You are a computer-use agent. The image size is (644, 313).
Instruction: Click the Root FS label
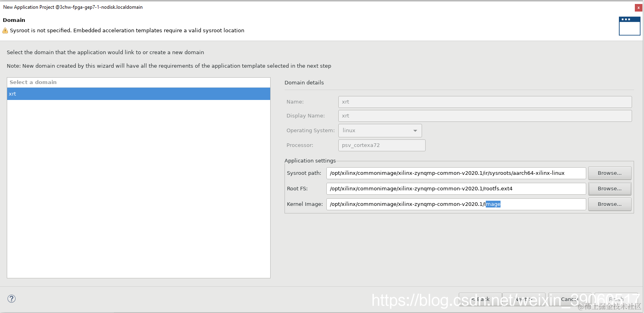(x=297, y=189)
